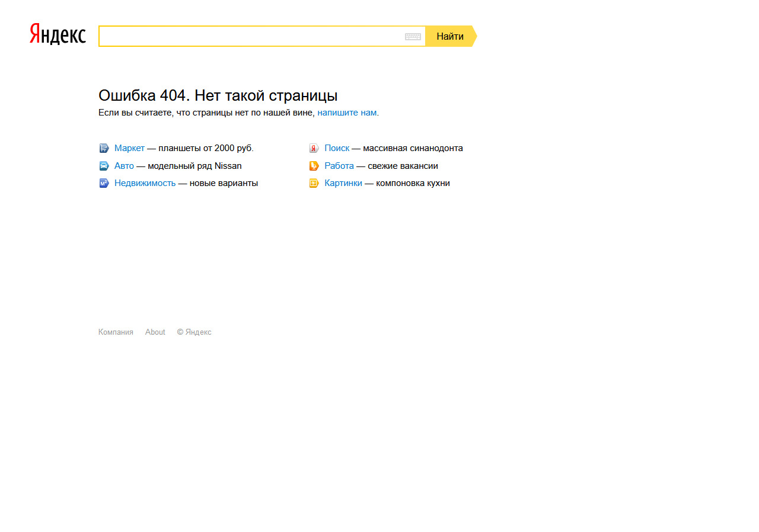Click the text планшеты от 2000 руб.
The image size is (759, 532).
[206, 148]
